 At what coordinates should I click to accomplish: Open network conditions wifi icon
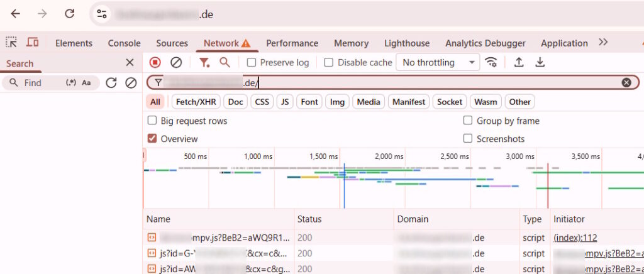tap(491, 62)
